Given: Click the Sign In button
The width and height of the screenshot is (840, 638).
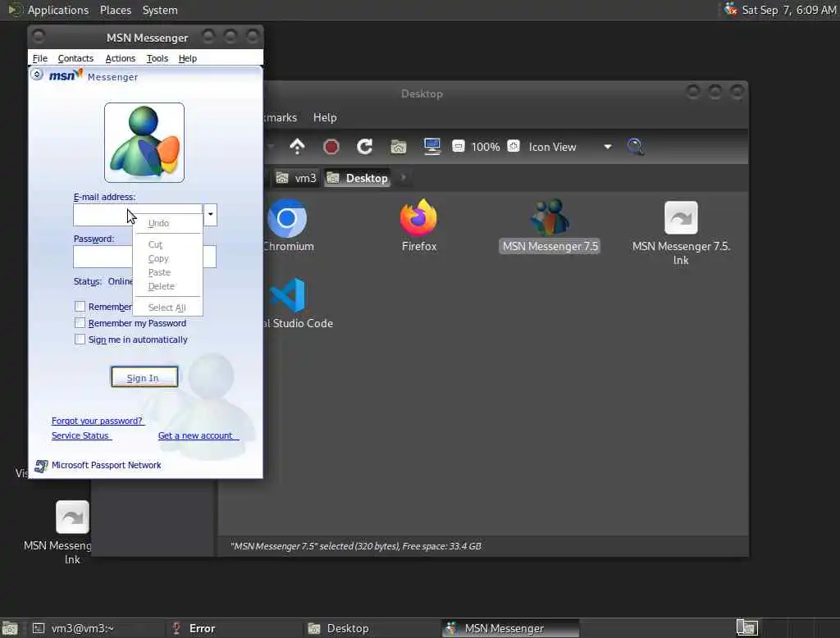Looking at the screenshot, I should click(144, 377).
